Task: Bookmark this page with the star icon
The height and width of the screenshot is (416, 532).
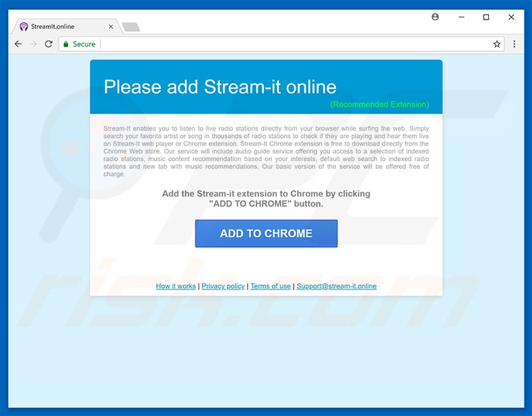Action: tap(497, 44)
